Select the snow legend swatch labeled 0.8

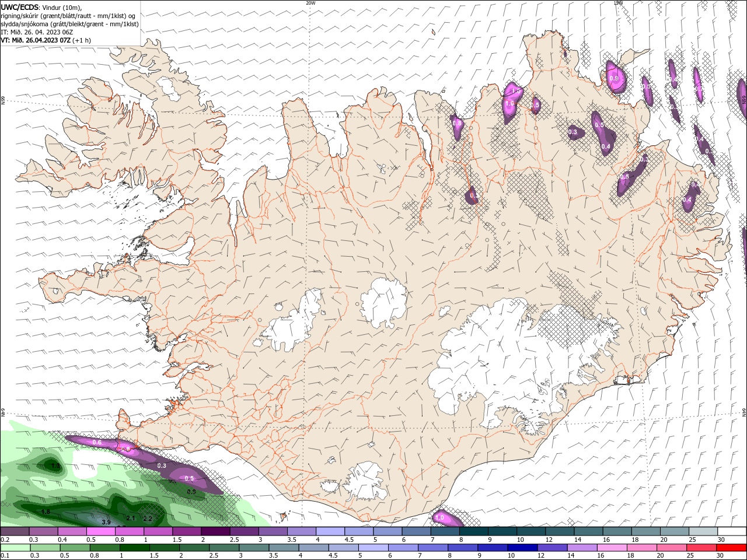129,531
